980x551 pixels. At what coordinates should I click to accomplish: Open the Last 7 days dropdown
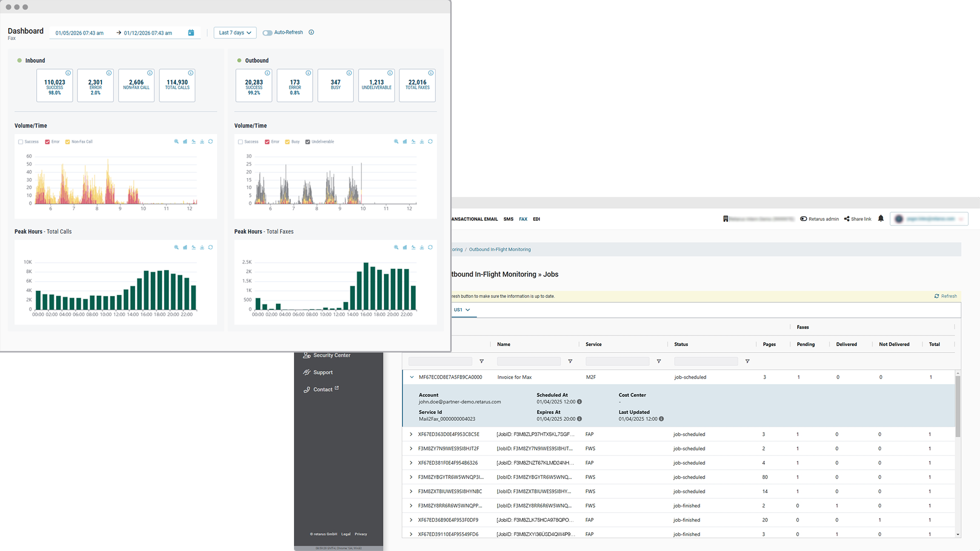pos(235,33)
